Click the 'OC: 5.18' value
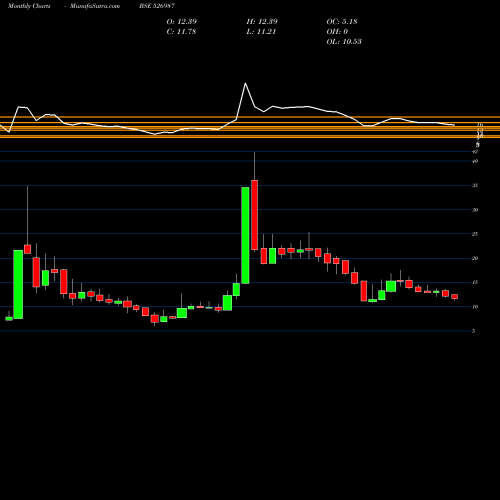This screenshot has height=500, width=500. 342,22
